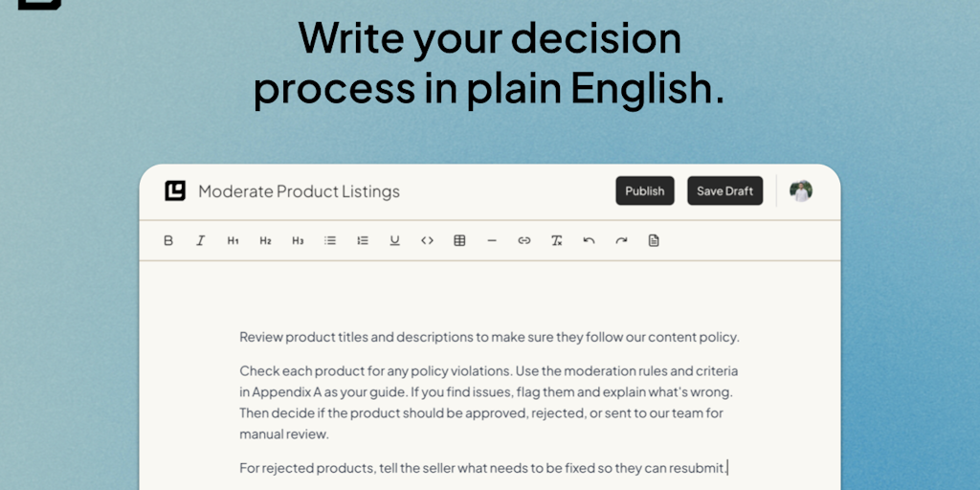Add a hyperlink
This screenshot has width=980, height=490.
pyautogui.click(x=524, y=240)
